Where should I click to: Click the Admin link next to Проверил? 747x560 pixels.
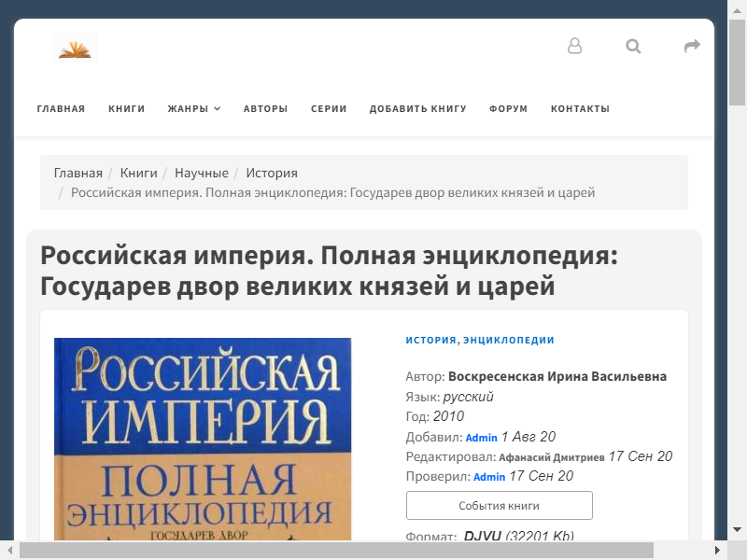click(x=489, y=477)
